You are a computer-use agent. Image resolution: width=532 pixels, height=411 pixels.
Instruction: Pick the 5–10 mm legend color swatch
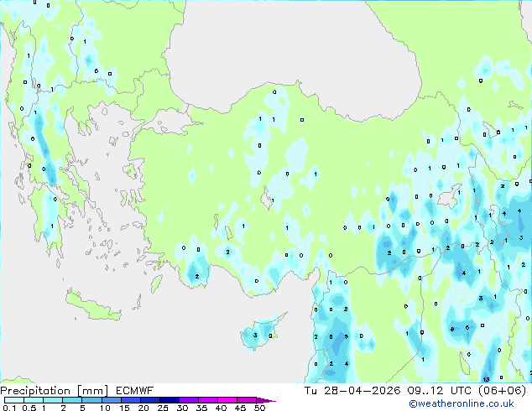point(92,400)
